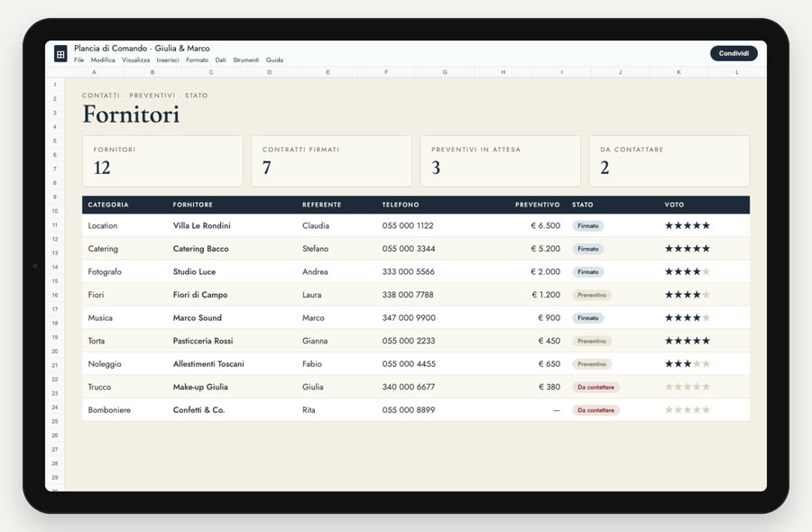Select phone number 340 000 6677
Image resolution: width=812 pixels, height=532 pixels.
coord(409,387)
